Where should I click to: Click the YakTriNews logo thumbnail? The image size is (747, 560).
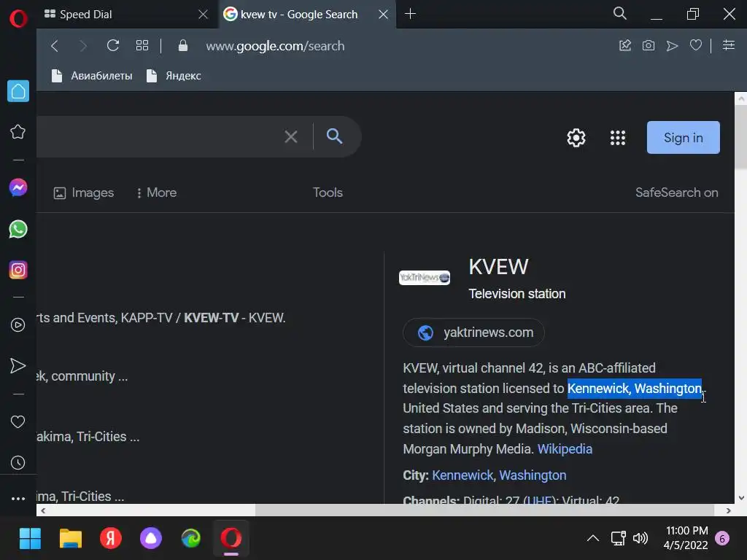424,278
